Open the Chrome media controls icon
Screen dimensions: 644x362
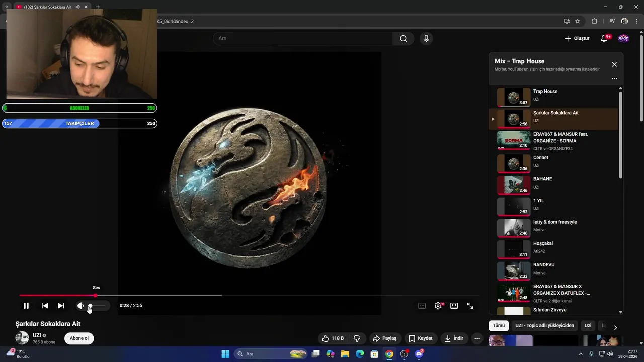[612, 21]
